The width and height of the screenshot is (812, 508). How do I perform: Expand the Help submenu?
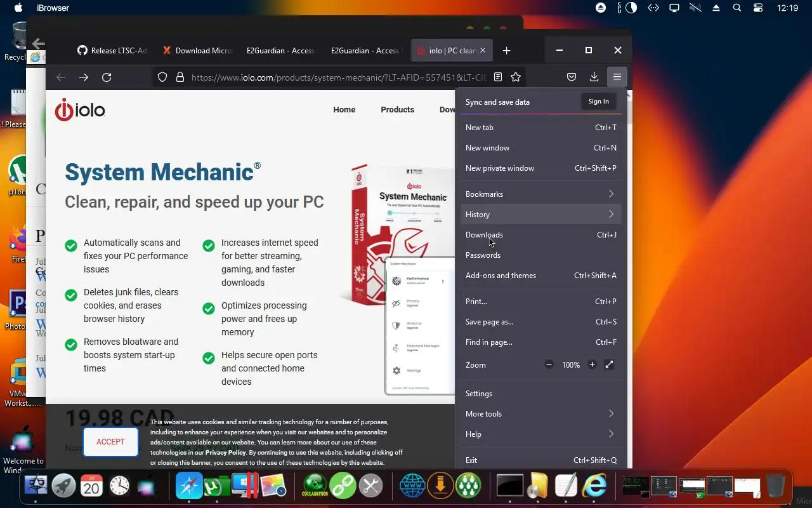540,434
